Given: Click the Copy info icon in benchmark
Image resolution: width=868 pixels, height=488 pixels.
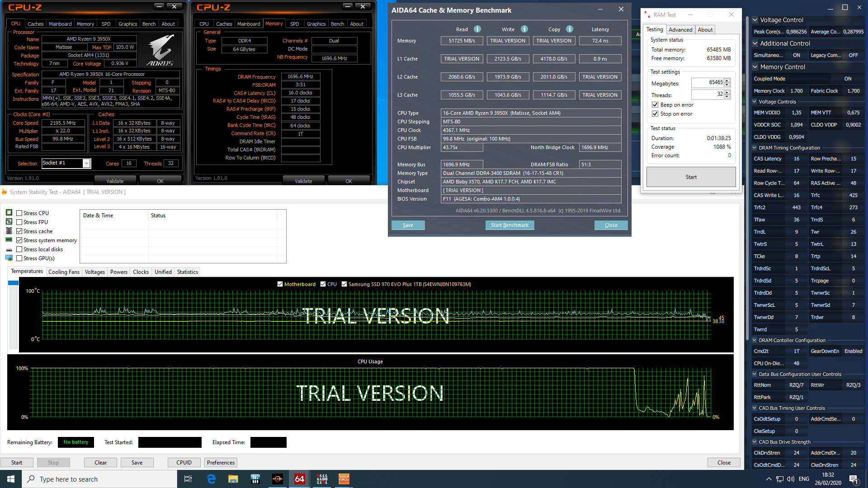Looking at the screenshot, I should click(x=570, y=29).
